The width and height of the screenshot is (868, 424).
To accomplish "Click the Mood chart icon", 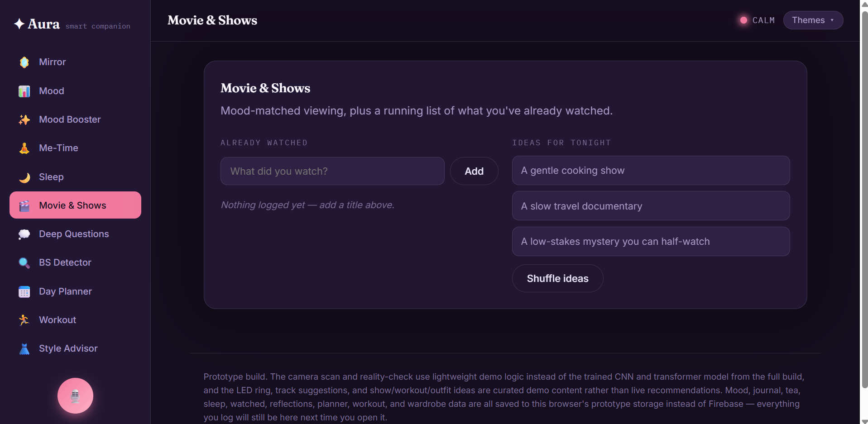I will [x=24, y=91].
